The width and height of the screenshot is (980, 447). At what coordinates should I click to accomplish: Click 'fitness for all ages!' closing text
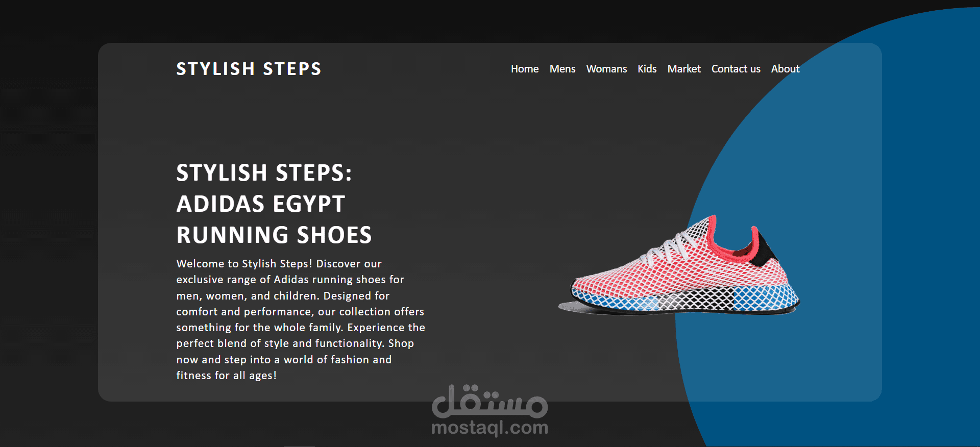[226, 376]
